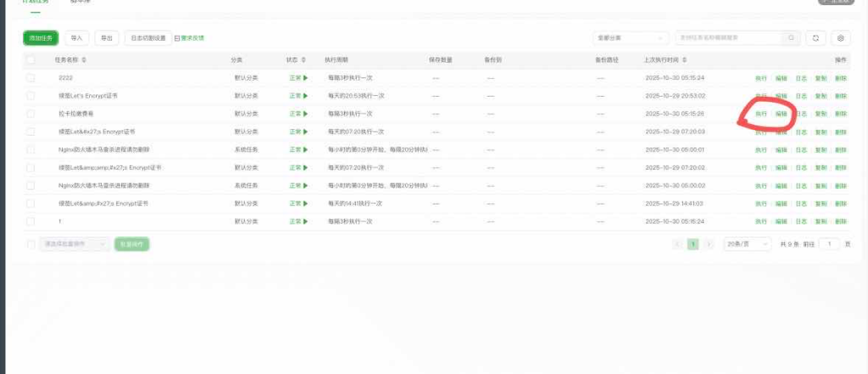This screenshot has height=374, width=868.
Task: Click 删除 for 拉卡拉缴费号
Action: pos(841,114)
